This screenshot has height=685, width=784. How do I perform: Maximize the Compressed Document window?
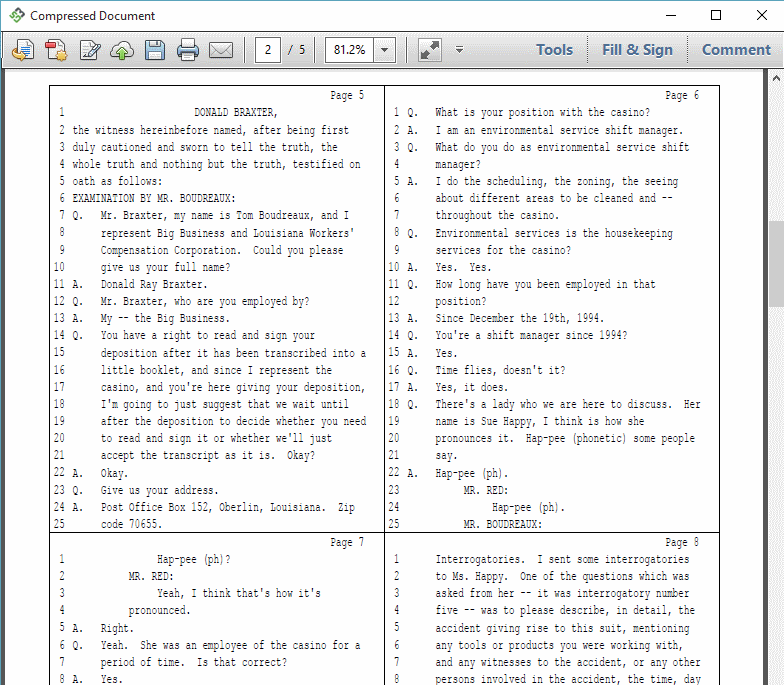point(716,15)
